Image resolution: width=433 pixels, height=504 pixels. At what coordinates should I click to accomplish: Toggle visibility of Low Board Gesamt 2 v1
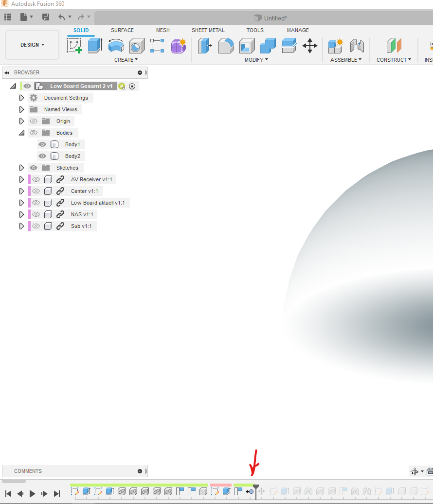tap(27, 86)
